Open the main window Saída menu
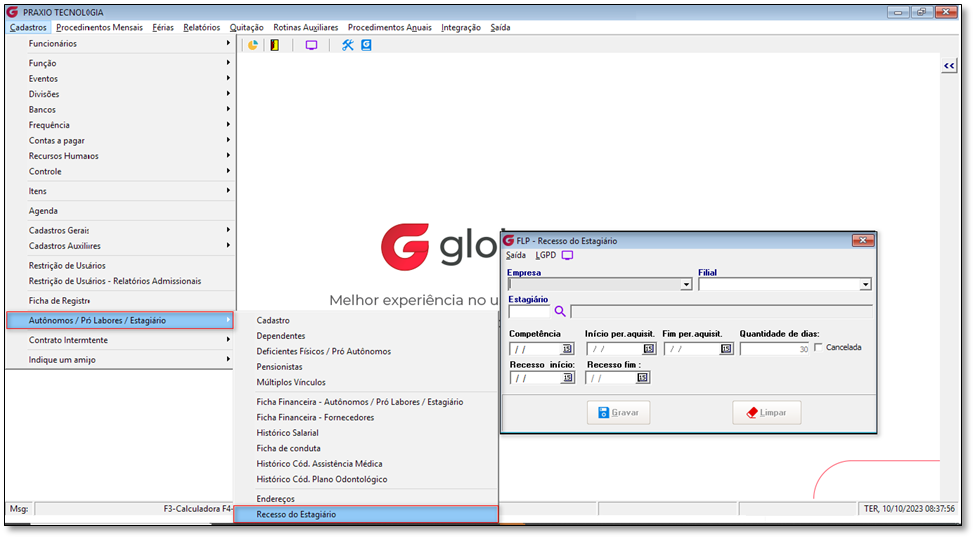The height and width of the screenshot is (539, 975). coord(500,27)
